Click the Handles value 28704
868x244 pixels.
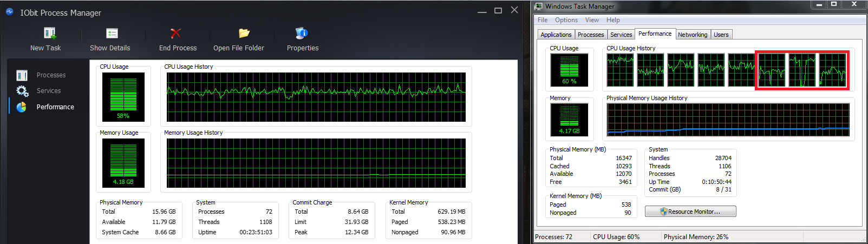tap(723, 159)
